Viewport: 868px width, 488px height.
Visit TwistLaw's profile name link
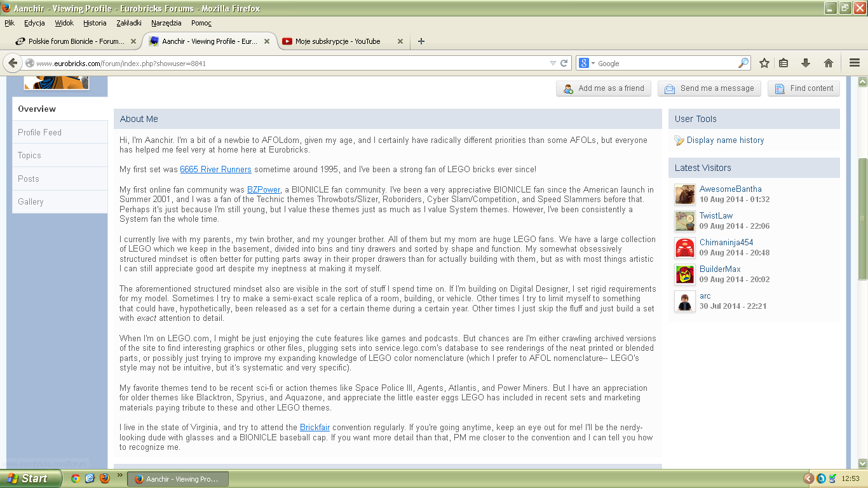(716, 216)
